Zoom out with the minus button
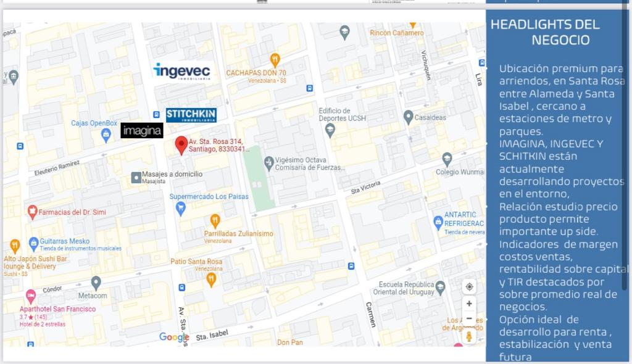The width and height of the screenshot is (632, 364). pyautogui.click(x=469, y=319)
